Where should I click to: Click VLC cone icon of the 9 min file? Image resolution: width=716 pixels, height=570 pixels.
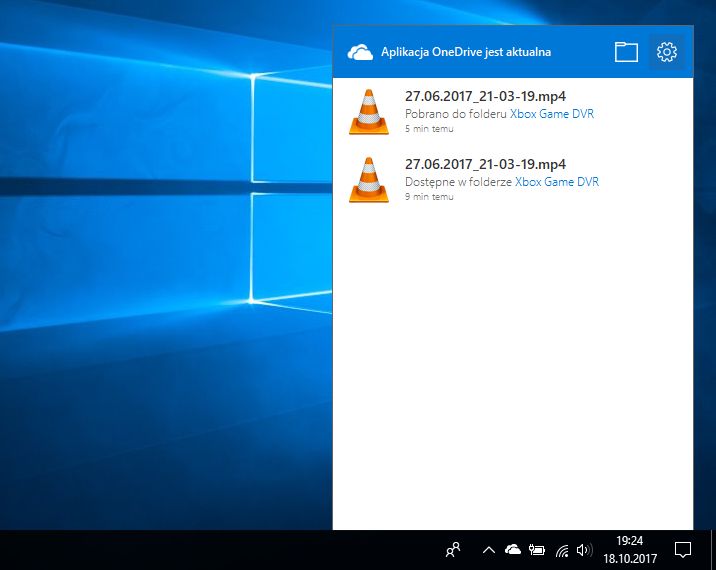pyautogui.click(x=369, y=179)
